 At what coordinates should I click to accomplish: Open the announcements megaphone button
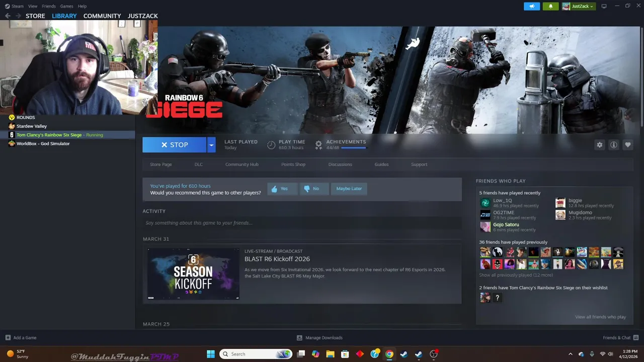point(532,6)
